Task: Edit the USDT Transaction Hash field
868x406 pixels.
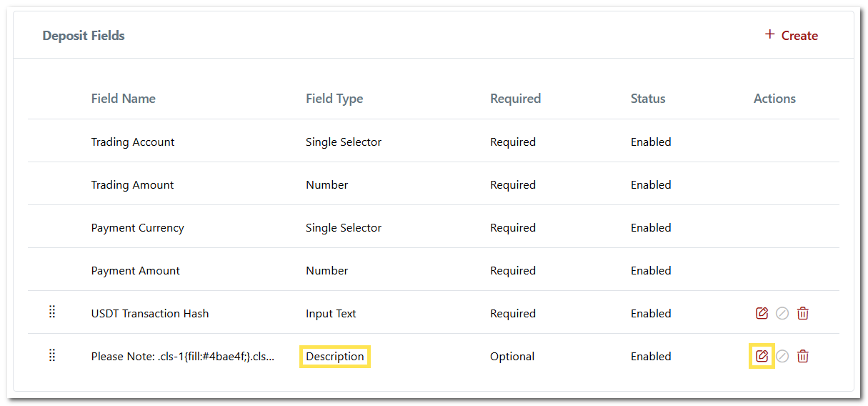Action: click(762, 313)
